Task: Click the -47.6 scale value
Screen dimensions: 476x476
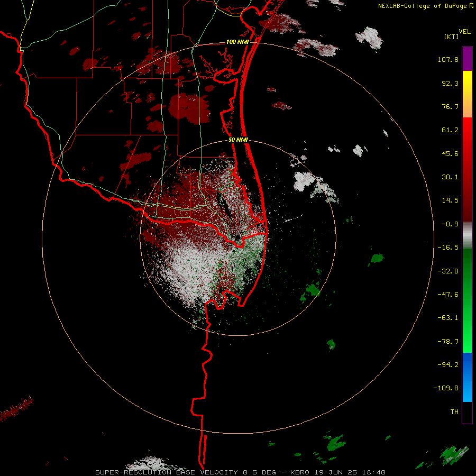Action: pyautogui.click(x=448, y=295)
